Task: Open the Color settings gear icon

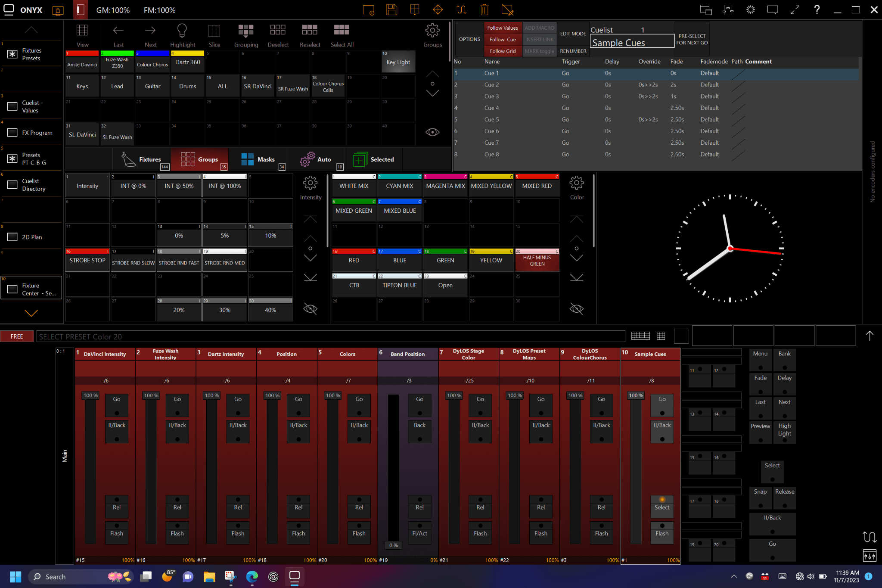Action: (x=577, y=183)
